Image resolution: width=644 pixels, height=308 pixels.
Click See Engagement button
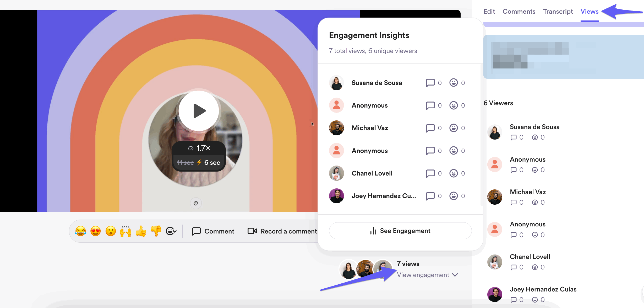(400, 231)
